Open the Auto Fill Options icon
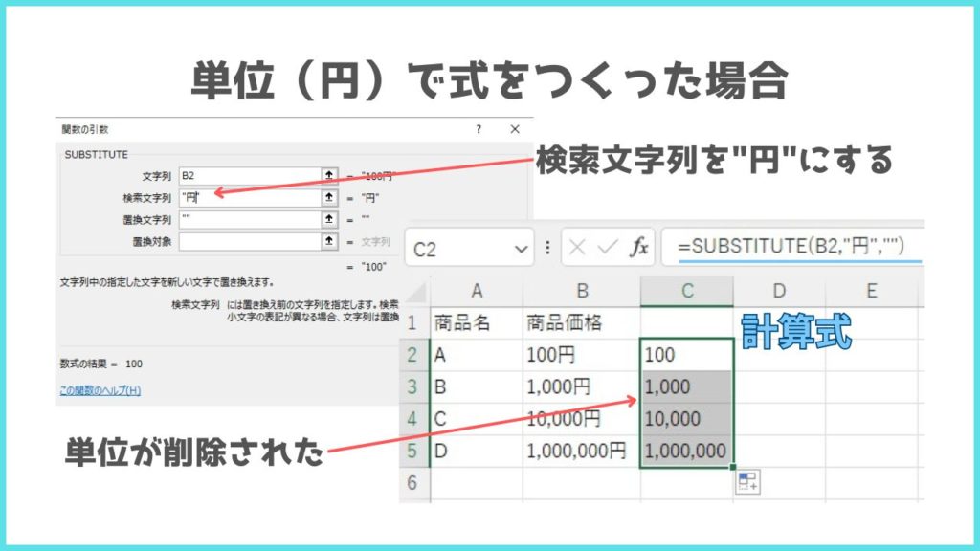The width and height of the screenshot is (980, 551). coord(747,482)
